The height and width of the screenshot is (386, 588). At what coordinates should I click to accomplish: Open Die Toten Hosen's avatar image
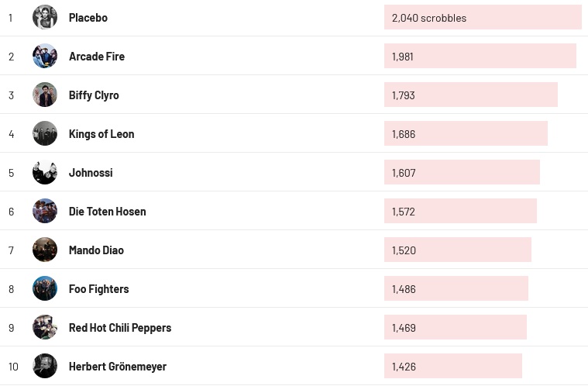point(45,211)
